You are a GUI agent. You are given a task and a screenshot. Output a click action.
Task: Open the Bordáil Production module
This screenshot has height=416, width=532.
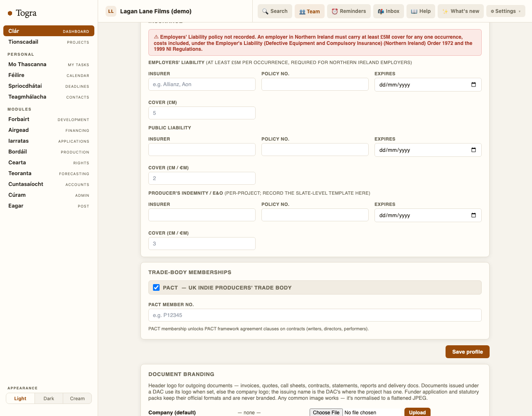pos(49,152)
